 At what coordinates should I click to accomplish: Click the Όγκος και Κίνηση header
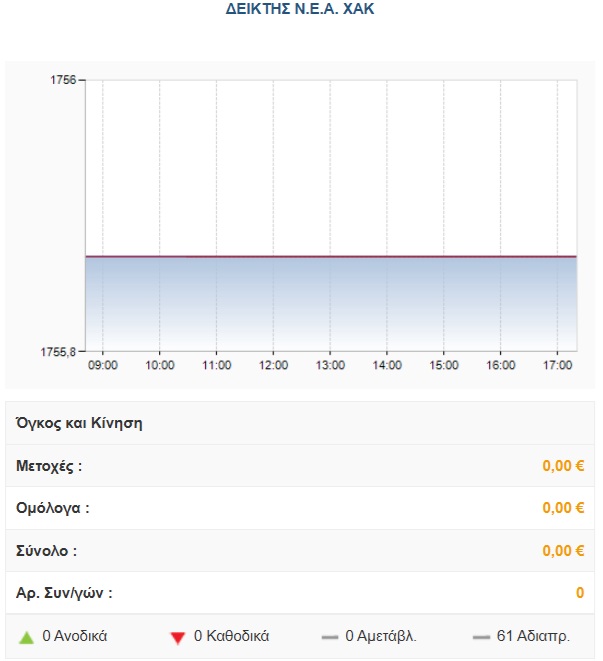click(79, 423)
